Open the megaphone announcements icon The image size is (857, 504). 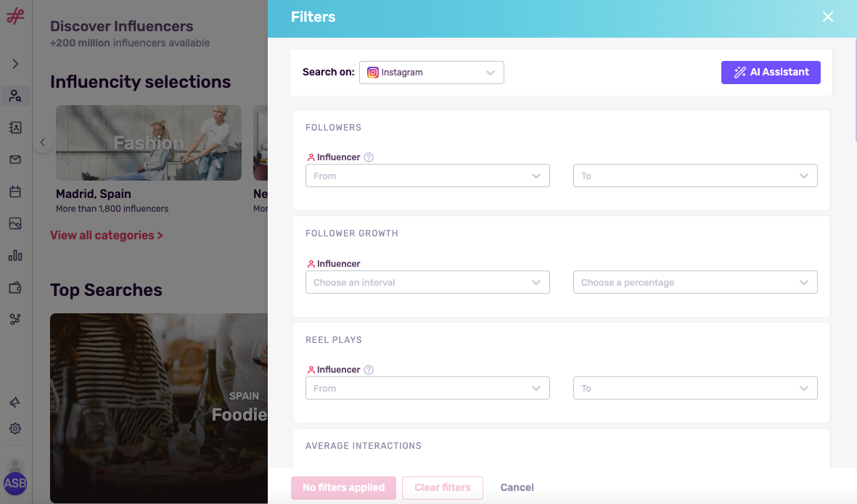[x=15, y=402]
